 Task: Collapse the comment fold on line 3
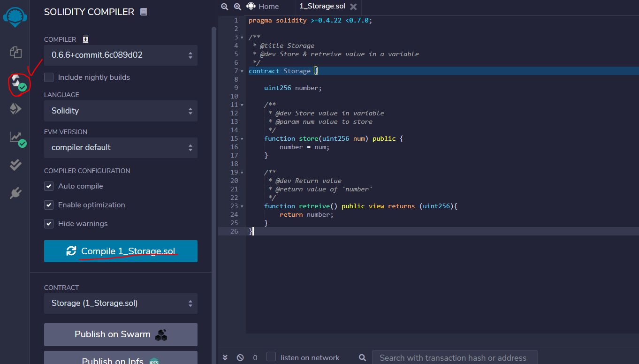242,38
